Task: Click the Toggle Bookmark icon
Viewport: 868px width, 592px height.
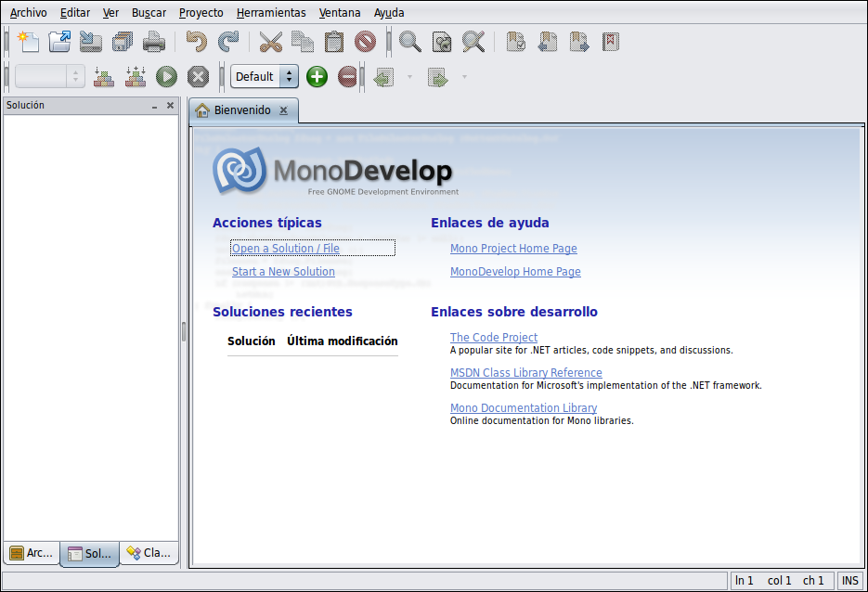Action: click(x=516, y=42)
